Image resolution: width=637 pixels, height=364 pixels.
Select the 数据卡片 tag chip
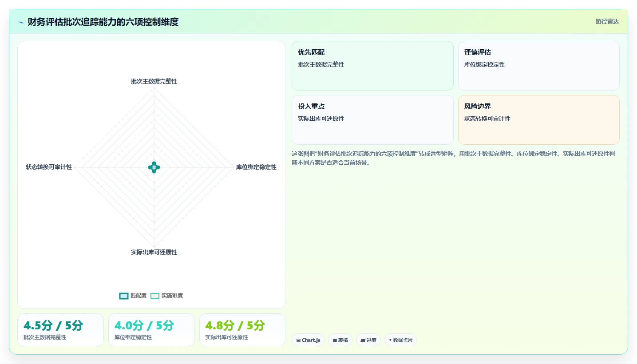coord(400,340)
